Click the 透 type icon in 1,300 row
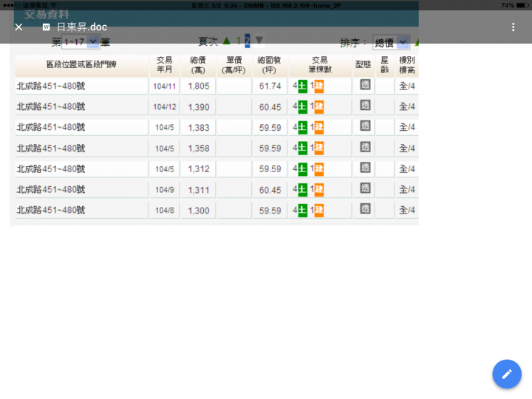The image size is (532, 399). pyautogui.click(x=365, y=208)
